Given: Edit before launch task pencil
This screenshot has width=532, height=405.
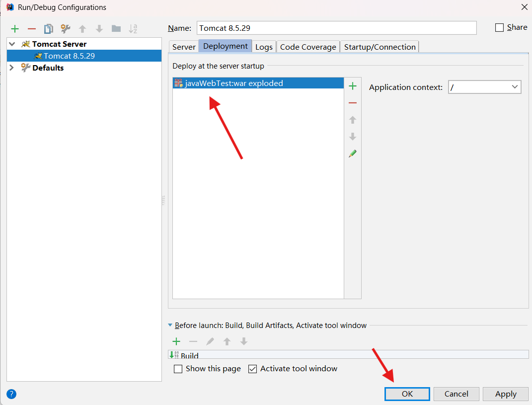Looking at the screenshot, I should (x=210, y=341).
